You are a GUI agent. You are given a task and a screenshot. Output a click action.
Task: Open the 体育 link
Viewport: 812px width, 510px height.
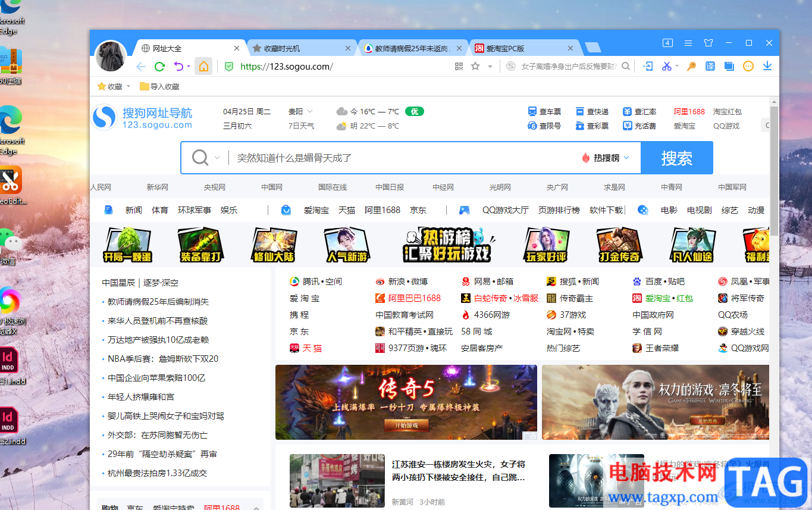coord(160,210)
